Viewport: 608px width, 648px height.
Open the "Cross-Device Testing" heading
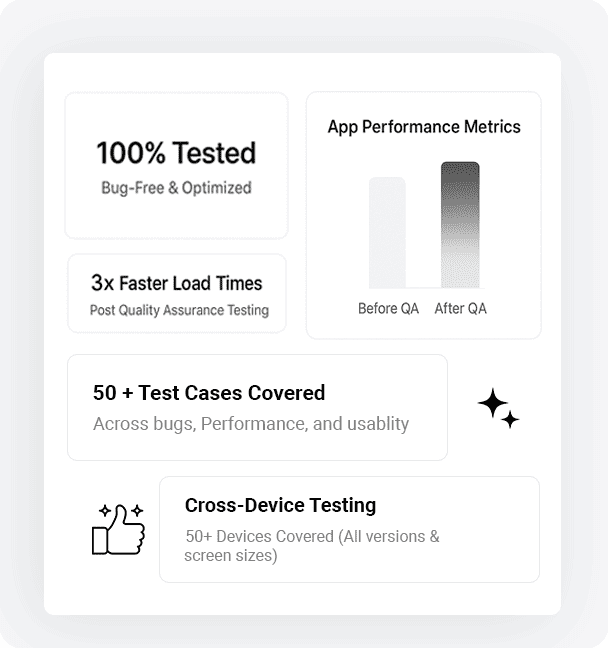tap(280, 505)
